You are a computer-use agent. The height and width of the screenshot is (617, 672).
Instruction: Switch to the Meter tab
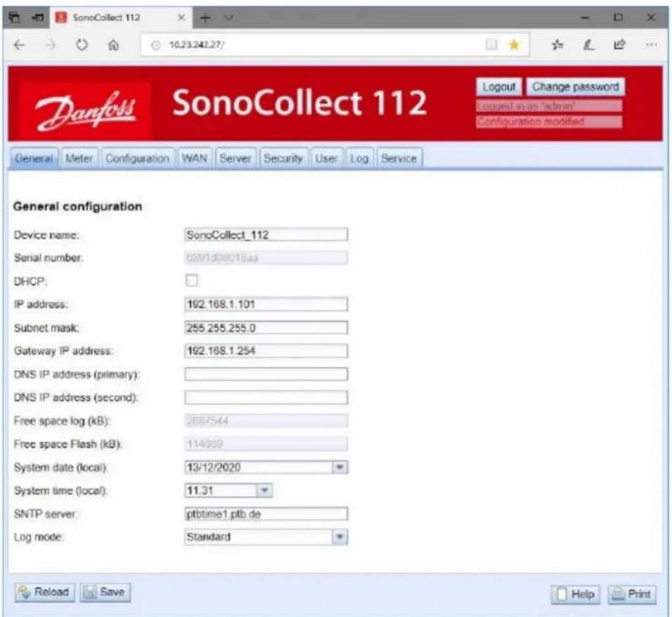coord(79,159)
